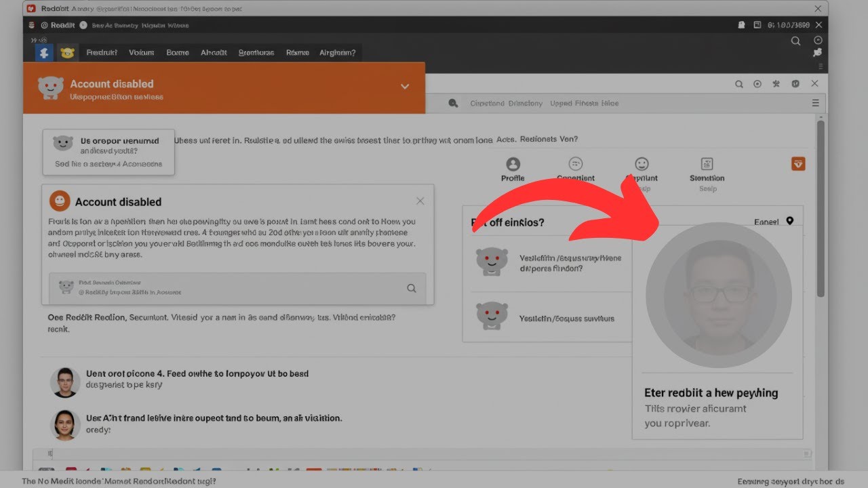Click the avatar of user 'Uent orot picone 4'

pyautogui.click(x=65, y=382)
